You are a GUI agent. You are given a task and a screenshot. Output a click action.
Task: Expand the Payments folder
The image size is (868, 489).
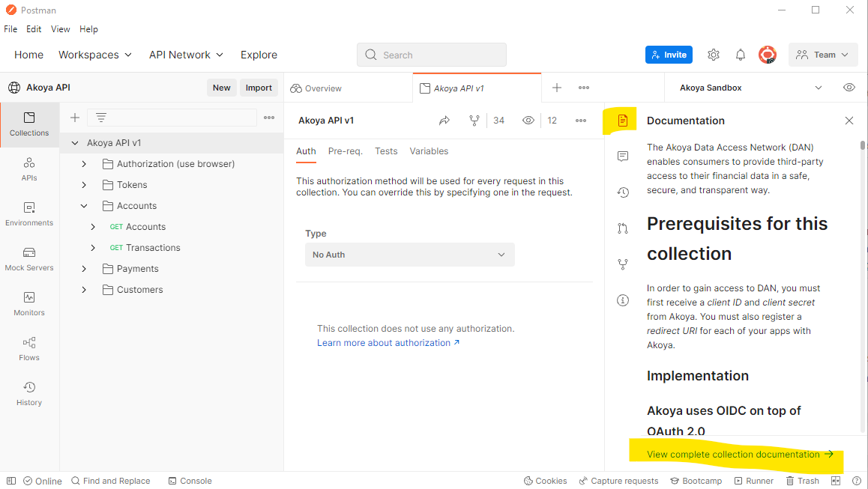point(84,269)
